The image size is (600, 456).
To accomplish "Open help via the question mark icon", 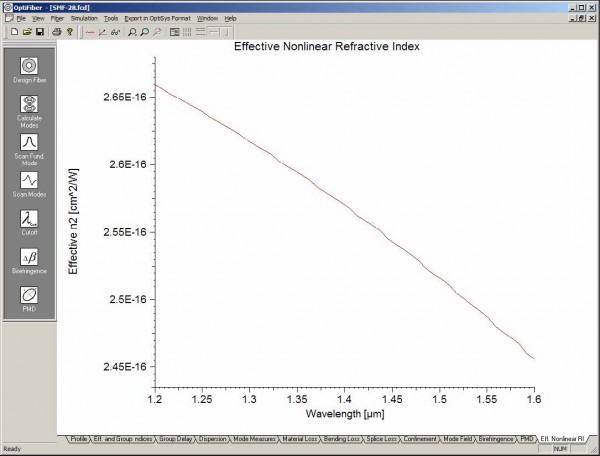I will 70,32.
